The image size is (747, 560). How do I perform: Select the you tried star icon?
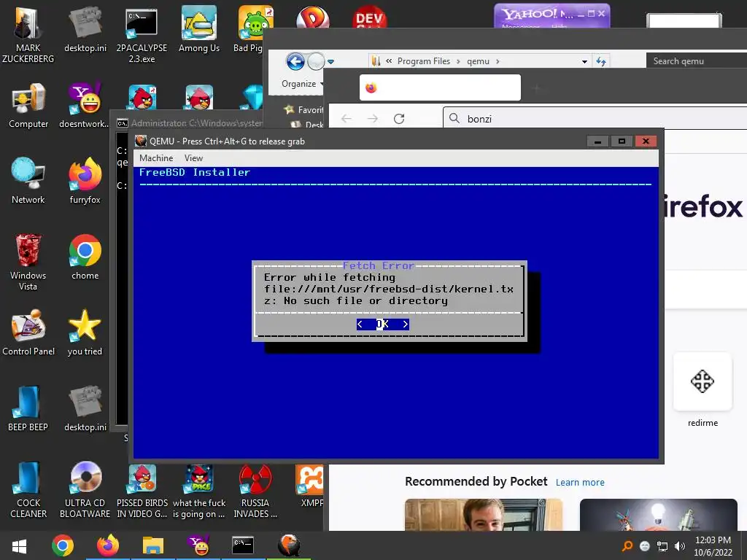pyautogui.click(x=85, y=332)
